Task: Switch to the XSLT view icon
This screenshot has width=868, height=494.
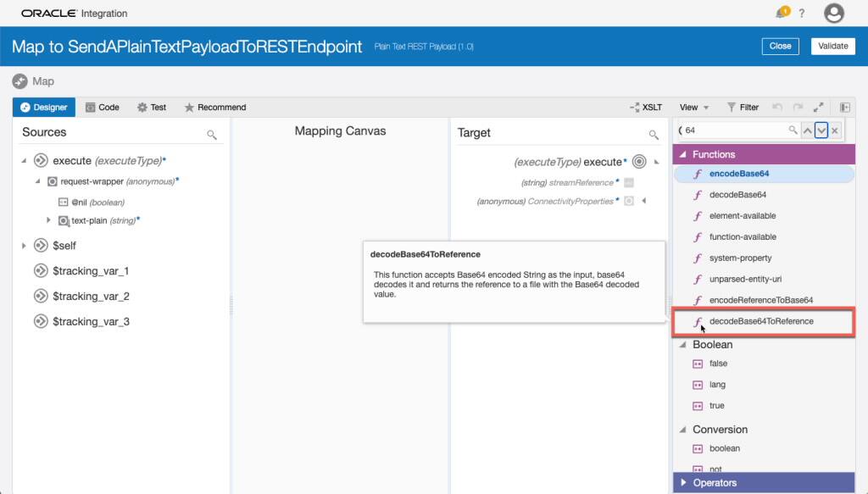Action: [x=634, y=107]
